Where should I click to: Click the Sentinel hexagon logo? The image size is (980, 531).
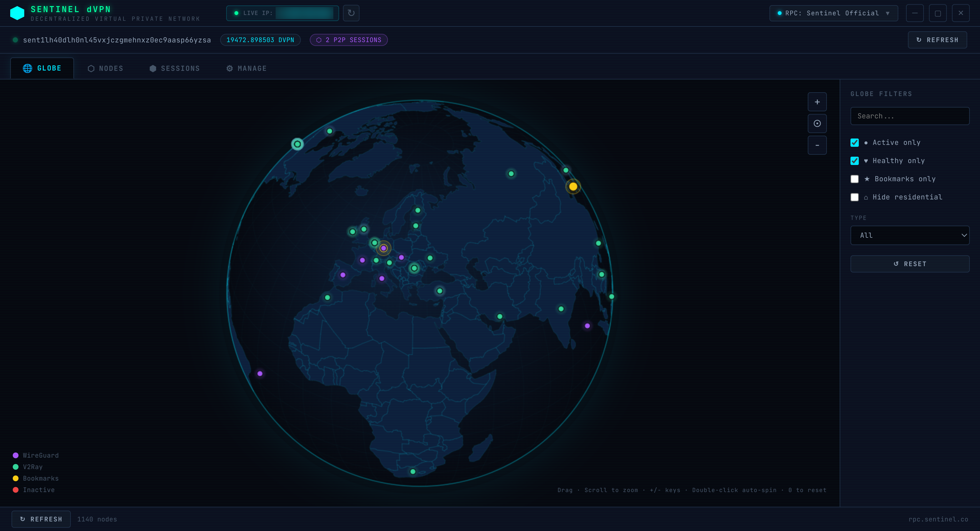tap(17, 13)
